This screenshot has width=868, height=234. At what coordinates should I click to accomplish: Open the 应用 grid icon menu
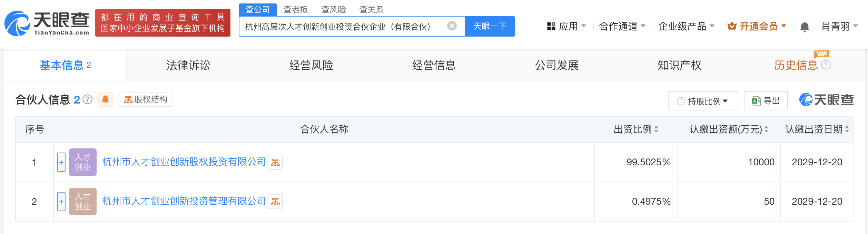(x=551, y=26)
